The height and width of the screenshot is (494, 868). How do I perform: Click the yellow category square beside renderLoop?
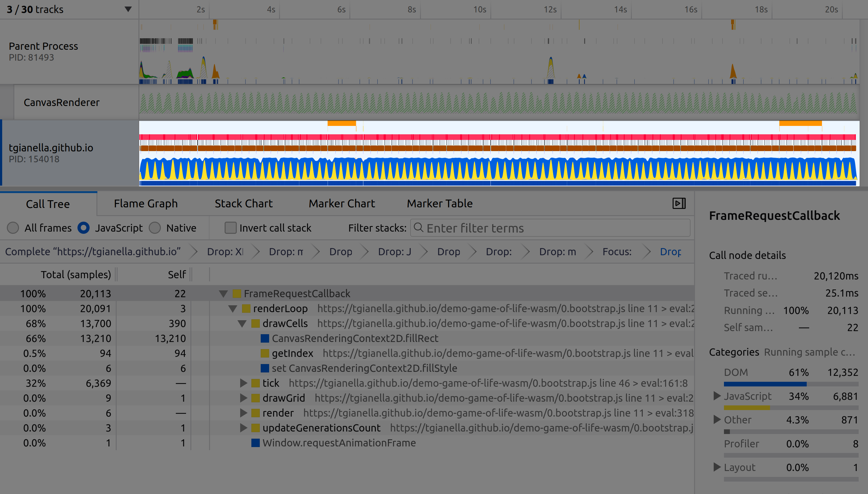246,308
